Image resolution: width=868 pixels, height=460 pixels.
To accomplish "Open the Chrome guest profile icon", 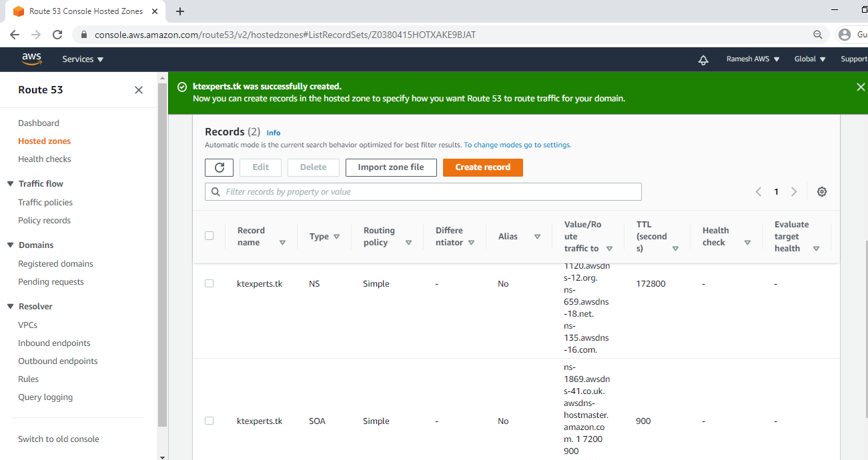I will (x=845, y=35).
